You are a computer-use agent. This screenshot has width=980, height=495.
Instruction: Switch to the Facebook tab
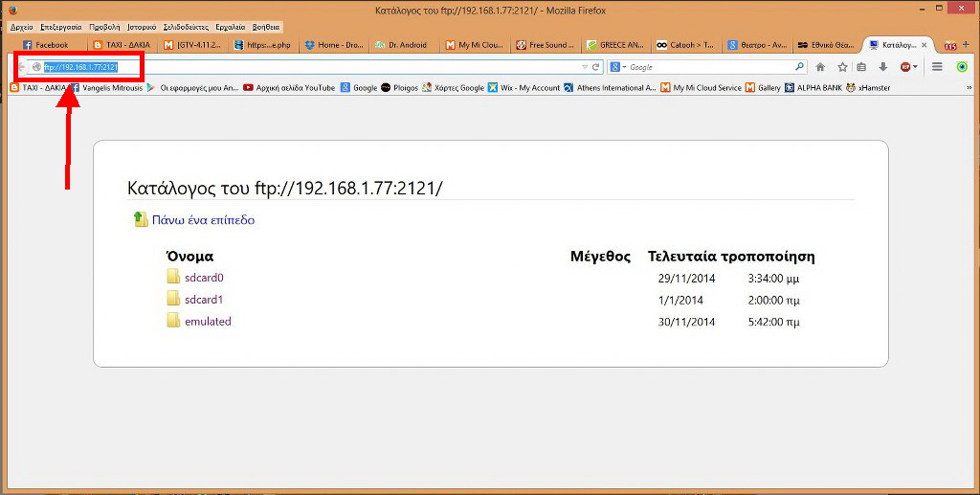(x=46, y=45)
